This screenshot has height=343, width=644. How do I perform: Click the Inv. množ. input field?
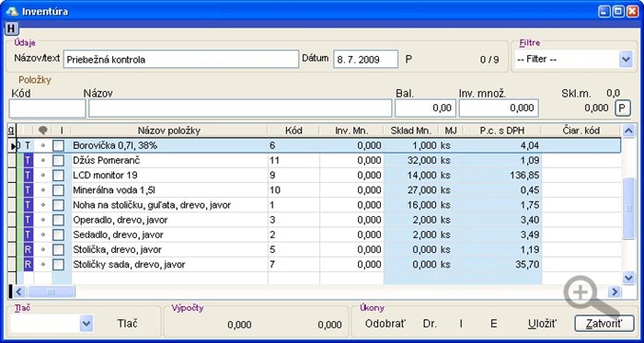499,109
